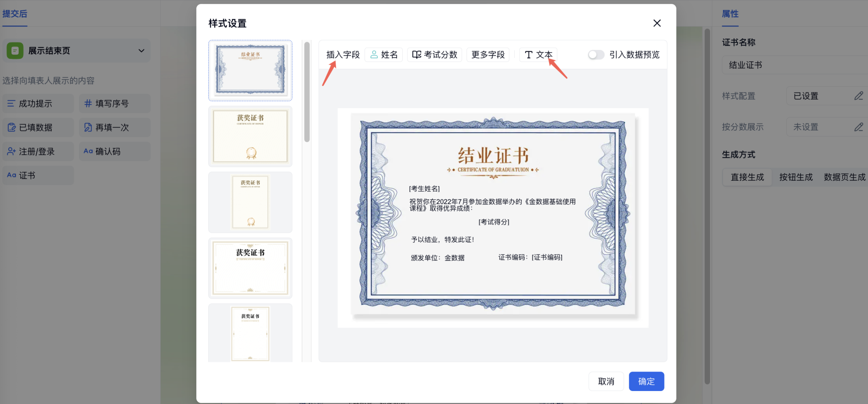Toggle the 引入数据预览 switch
This screenshot has height=404, width=868.
tap(596, 55)
